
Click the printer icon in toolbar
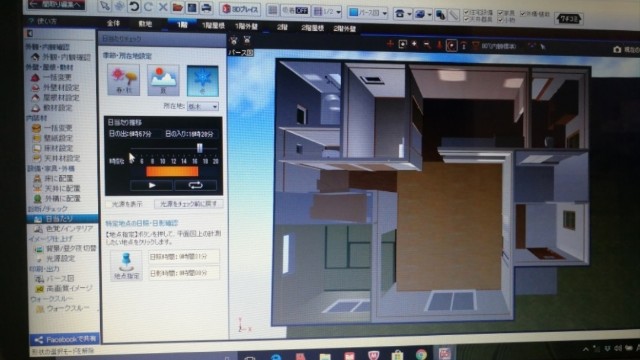coord(207,8)
